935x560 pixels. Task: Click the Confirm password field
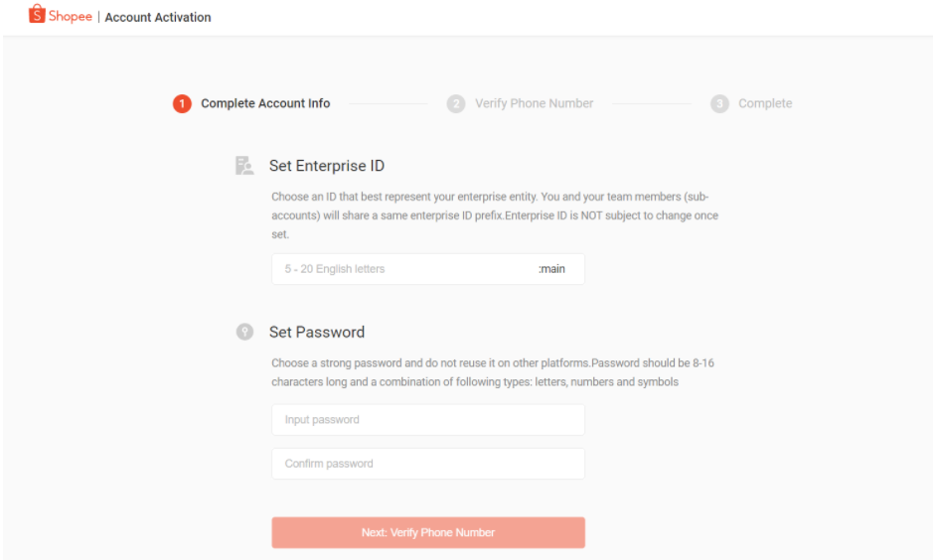[427, 464]
